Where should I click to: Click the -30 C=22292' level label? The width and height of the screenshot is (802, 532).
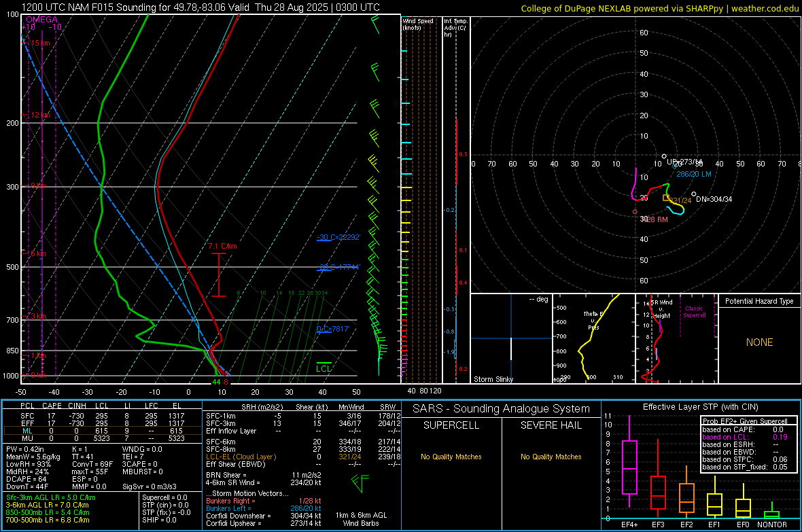pos(338,237)
